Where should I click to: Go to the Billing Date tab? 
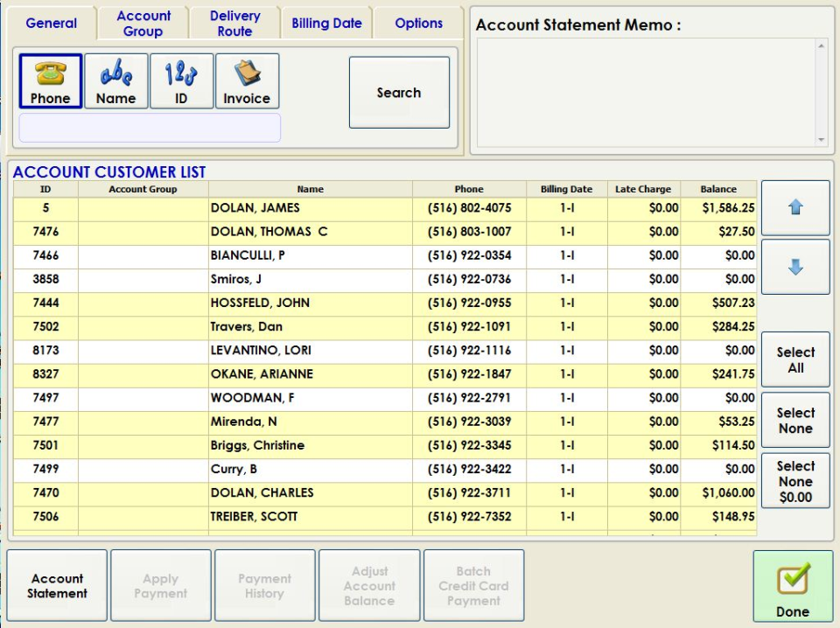[326, 24]
